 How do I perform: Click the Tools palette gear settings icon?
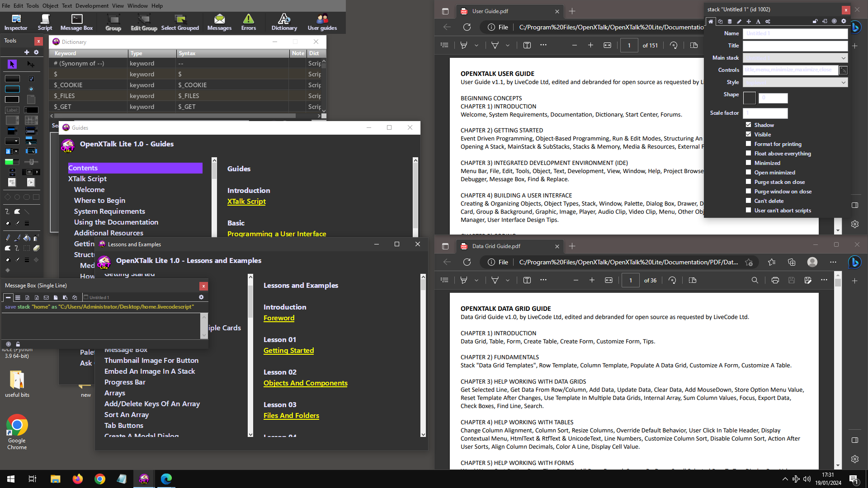pyautogui.click(x=36, y=52)
